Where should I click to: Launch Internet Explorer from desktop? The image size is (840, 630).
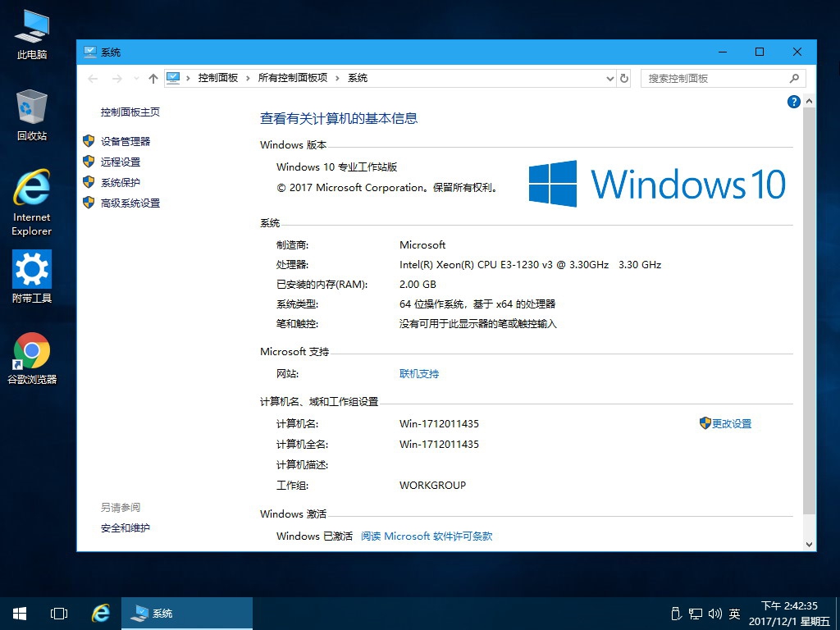point(32,203)
